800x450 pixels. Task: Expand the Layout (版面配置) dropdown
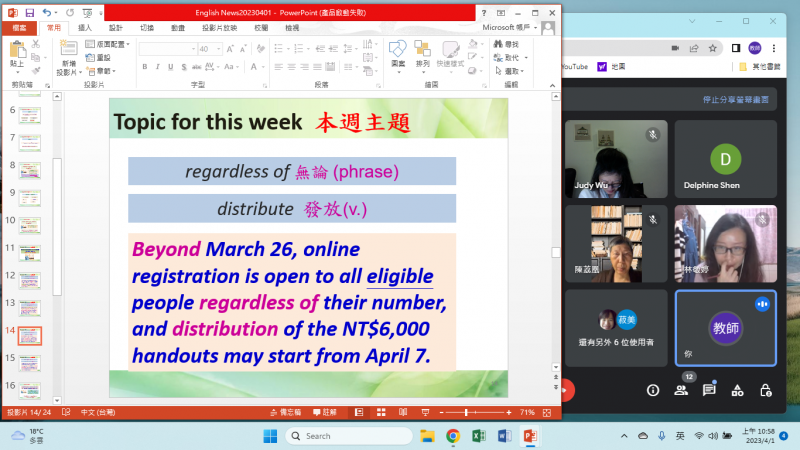(107, 44)
